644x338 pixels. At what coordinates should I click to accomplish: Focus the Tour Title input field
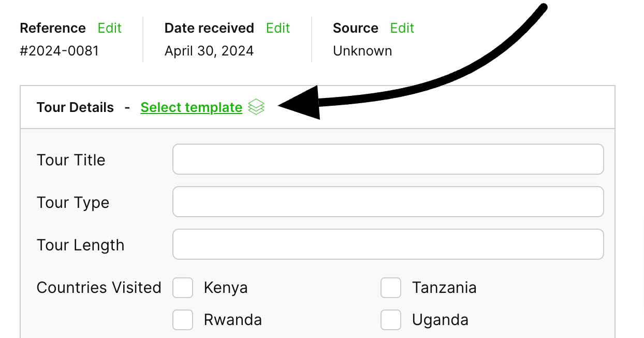pos(388,159)
